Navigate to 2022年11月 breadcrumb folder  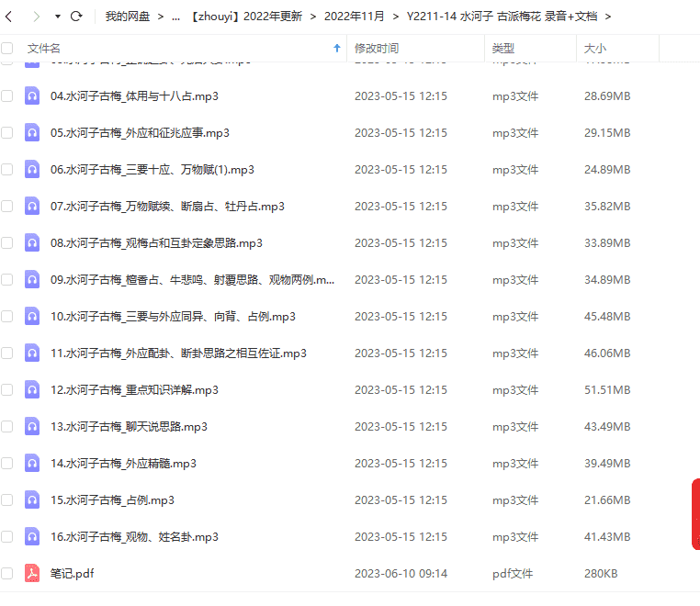tap(355, 17)
